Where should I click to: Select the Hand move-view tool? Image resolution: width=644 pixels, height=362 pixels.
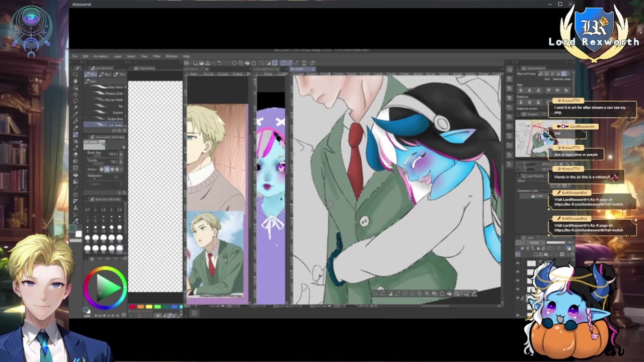click(75, 81)
